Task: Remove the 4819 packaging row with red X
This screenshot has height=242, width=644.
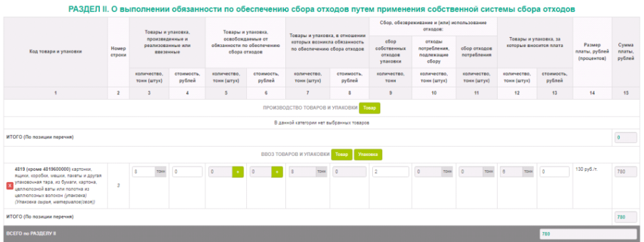Action: pos(10,186)
